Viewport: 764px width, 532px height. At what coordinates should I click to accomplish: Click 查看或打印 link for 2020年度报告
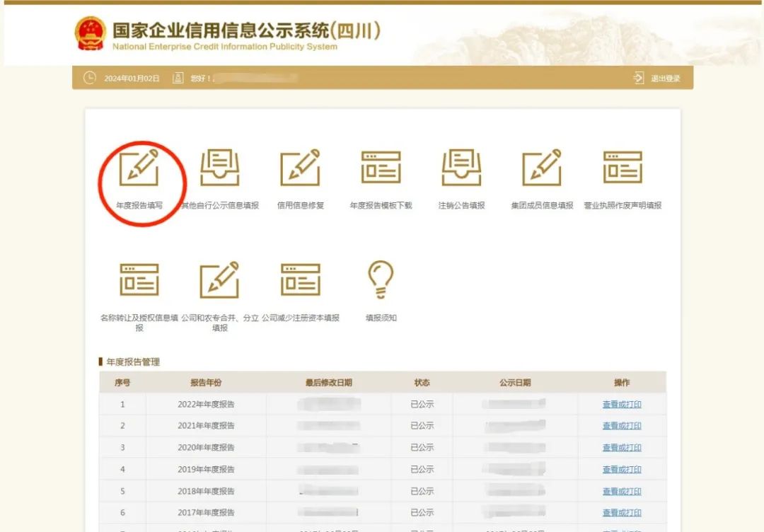622,448
